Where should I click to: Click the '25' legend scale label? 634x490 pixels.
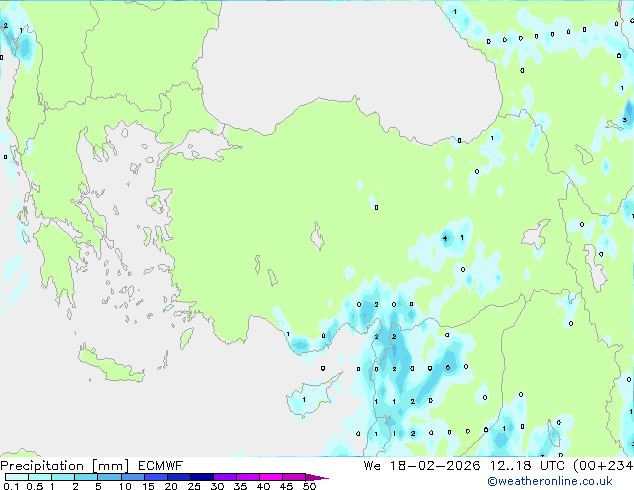pos(194,486)
